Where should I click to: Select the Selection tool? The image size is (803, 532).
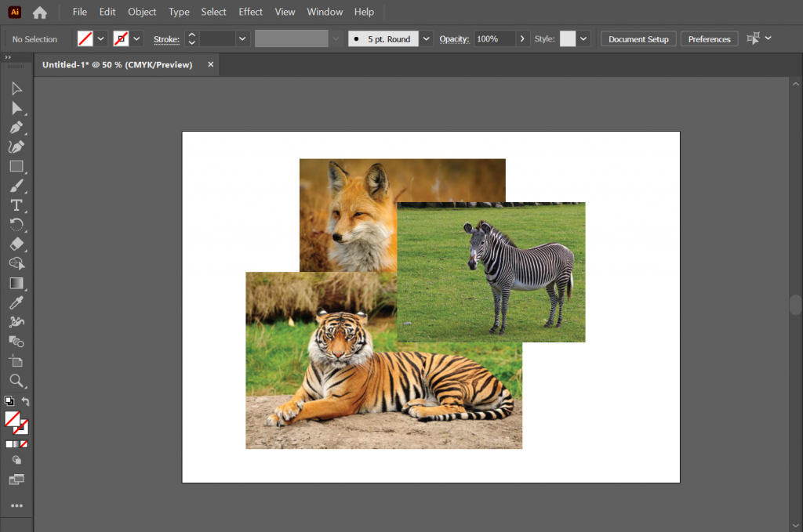16,88
